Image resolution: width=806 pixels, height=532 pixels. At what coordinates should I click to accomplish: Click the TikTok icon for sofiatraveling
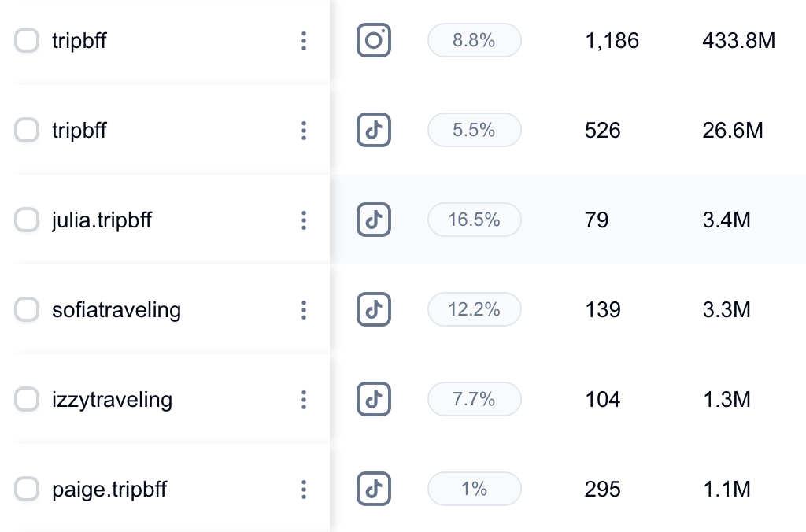374,309
